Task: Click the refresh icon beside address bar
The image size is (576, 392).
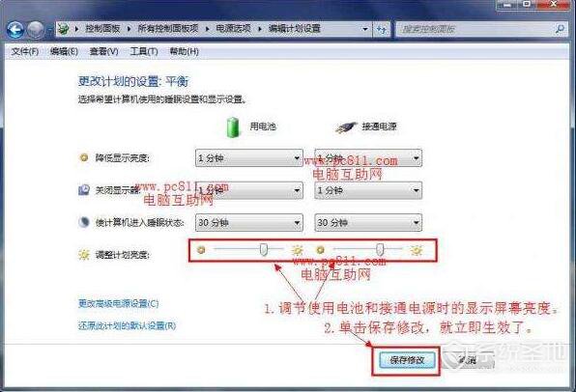Action: click(382, 29)
